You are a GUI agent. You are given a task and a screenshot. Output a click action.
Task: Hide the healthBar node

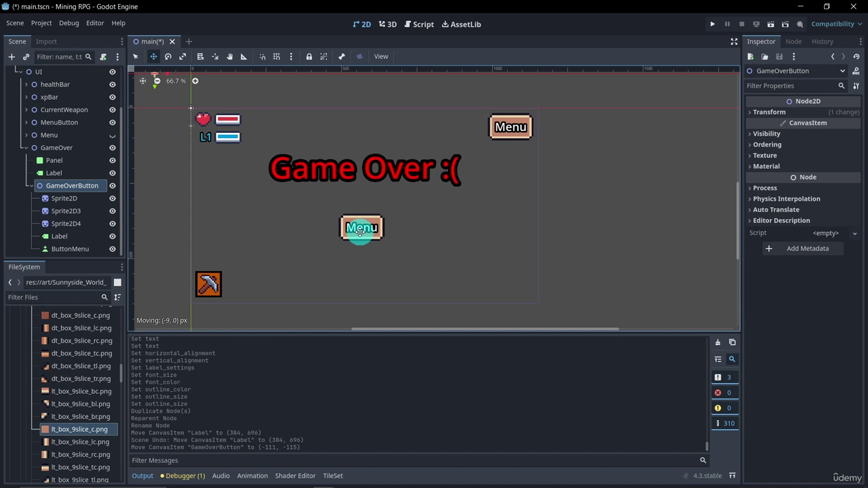pyautogui.click(x=113, y=85)
